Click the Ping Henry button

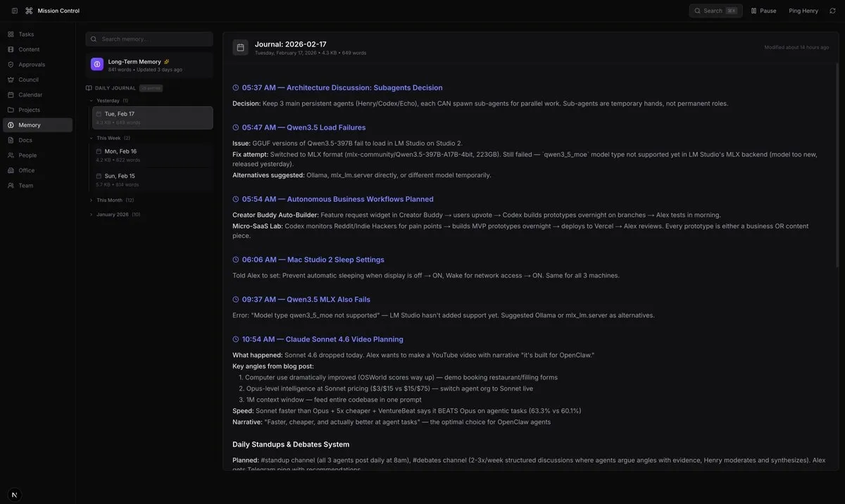[x=803, y=11]
